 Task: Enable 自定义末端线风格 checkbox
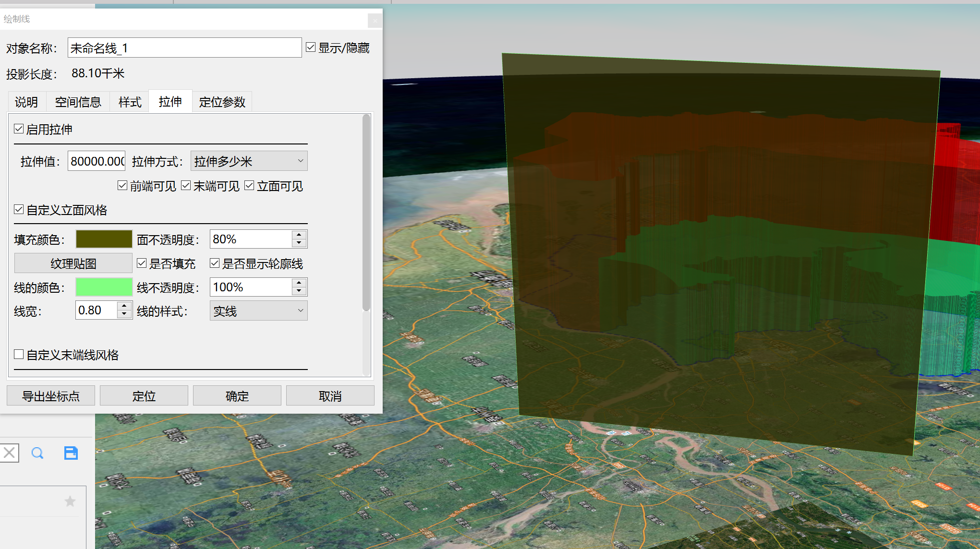point(19,355)
